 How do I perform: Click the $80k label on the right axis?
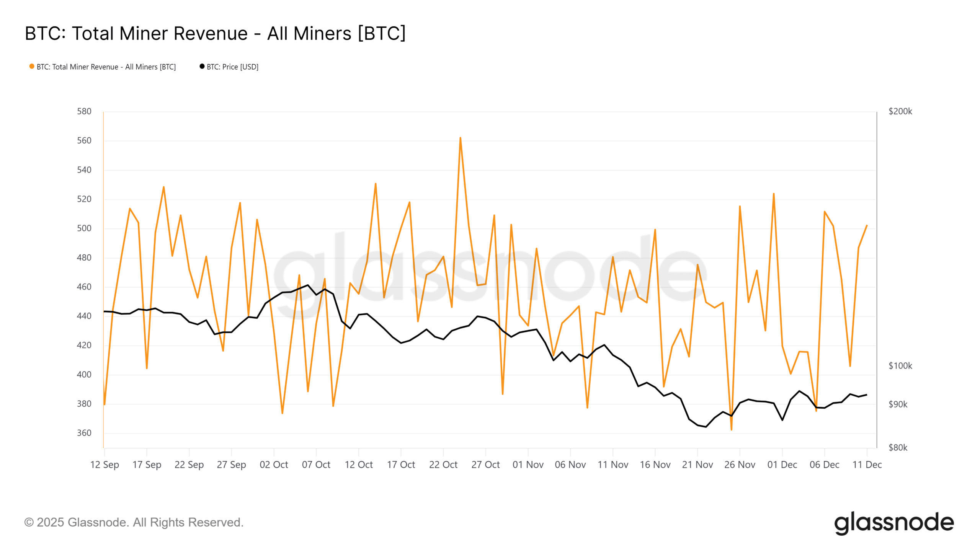[898, 447]
